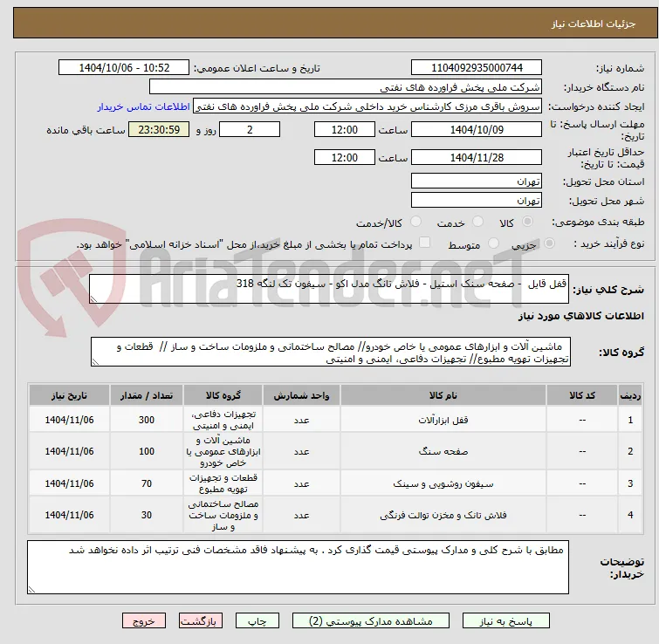The height and width of the screenshot is (644, 659).
Task: Click the quantity 70 cell
Action: [147, 483]
